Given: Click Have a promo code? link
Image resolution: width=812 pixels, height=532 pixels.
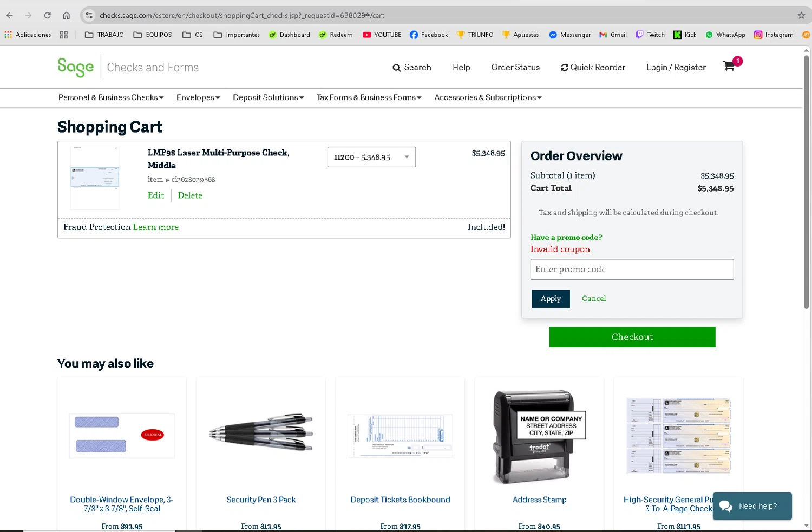Looking at the screenshot, I should [x=566, y=237].
